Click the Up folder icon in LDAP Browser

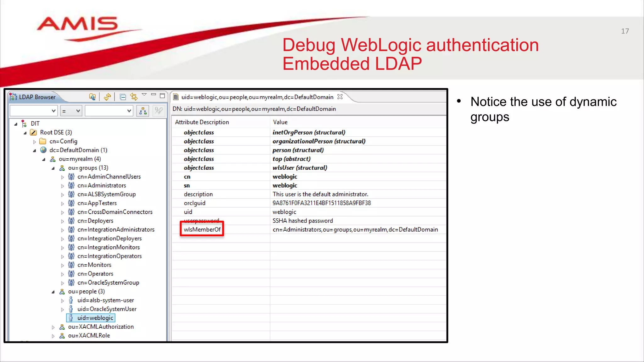92,97
